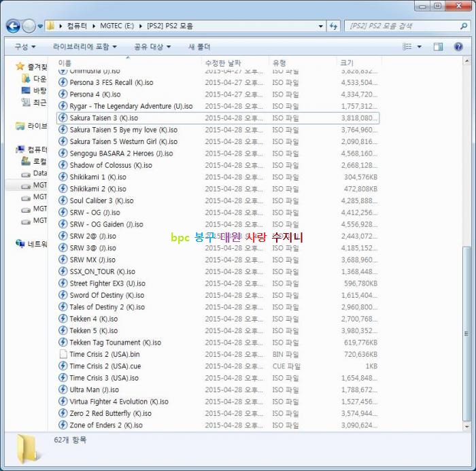Click the Tekken 5 (K).iso file icon
The image size is (476, 471).
coord(63,330)
